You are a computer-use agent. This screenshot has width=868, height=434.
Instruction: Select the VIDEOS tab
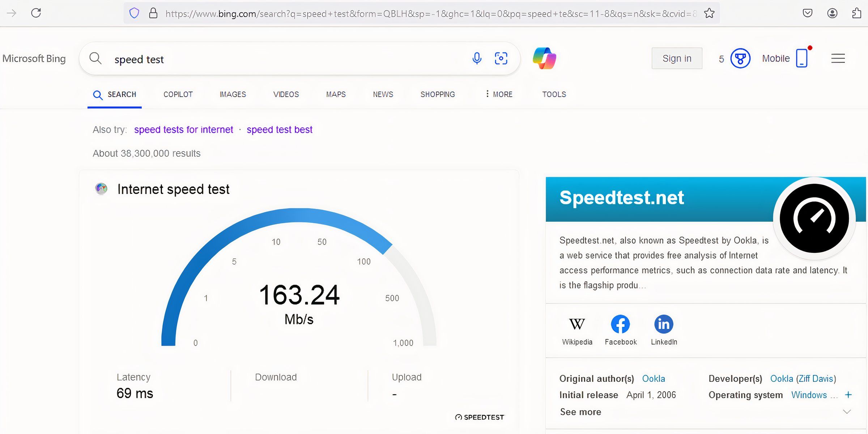[x=286, y=94]
